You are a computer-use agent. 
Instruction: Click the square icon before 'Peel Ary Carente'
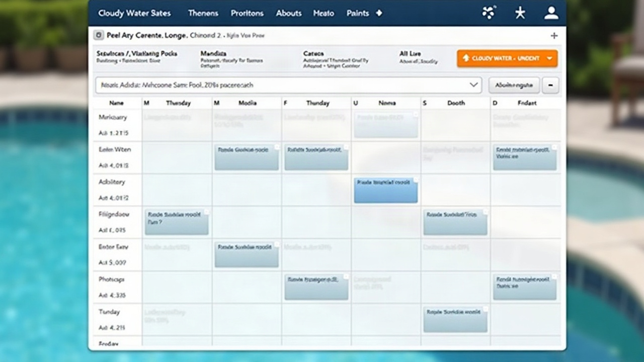click(98, 36)
